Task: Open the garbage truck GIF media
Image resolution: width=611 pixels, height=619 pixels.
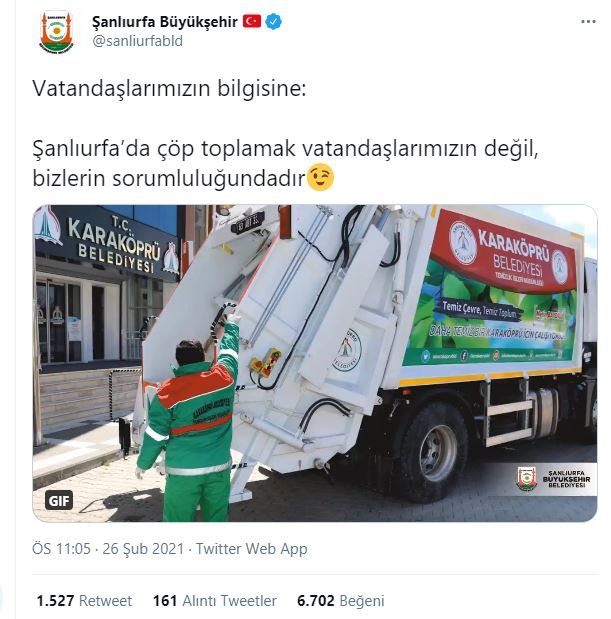Action: [x=315, y=363]
